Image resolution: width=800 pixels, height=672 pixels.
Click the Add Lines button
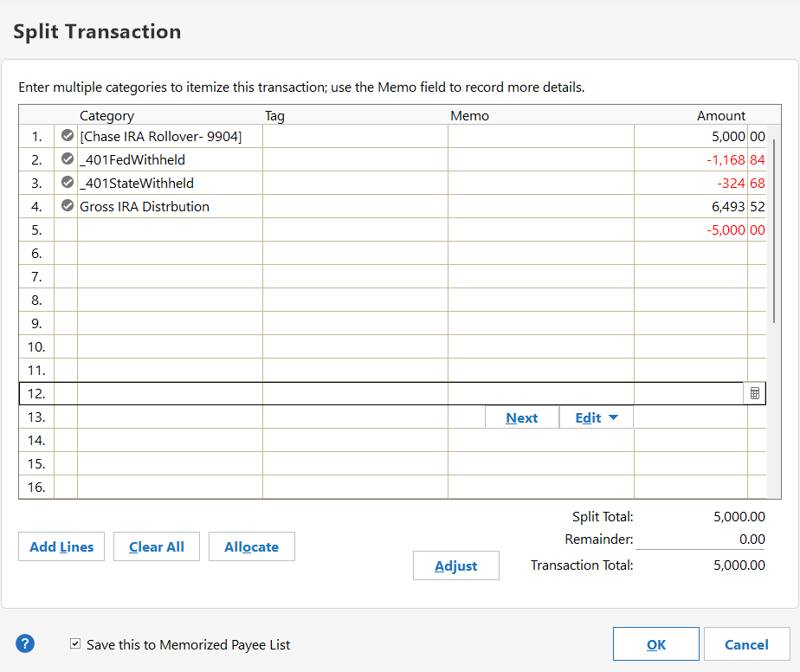[x=61, y=546]
